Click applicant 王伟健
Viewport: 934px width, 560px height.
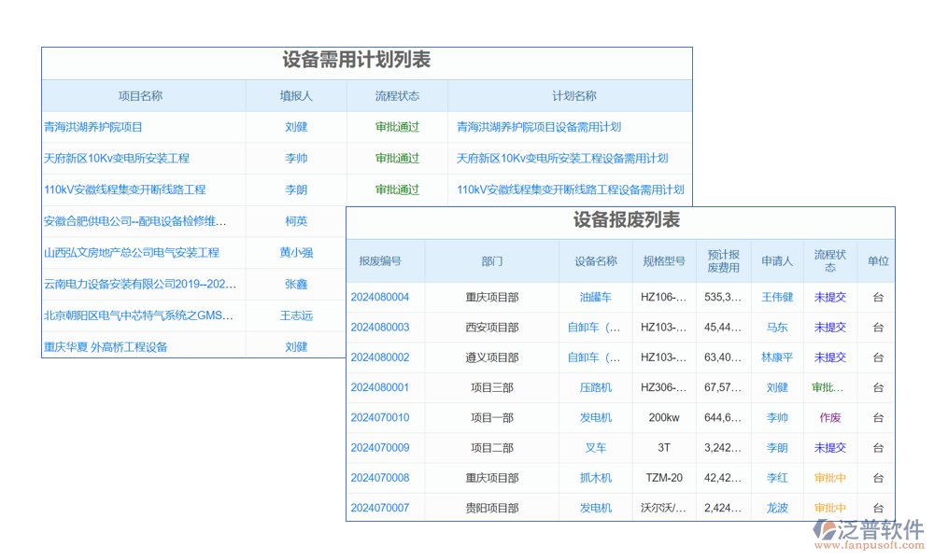coord(777,298)
